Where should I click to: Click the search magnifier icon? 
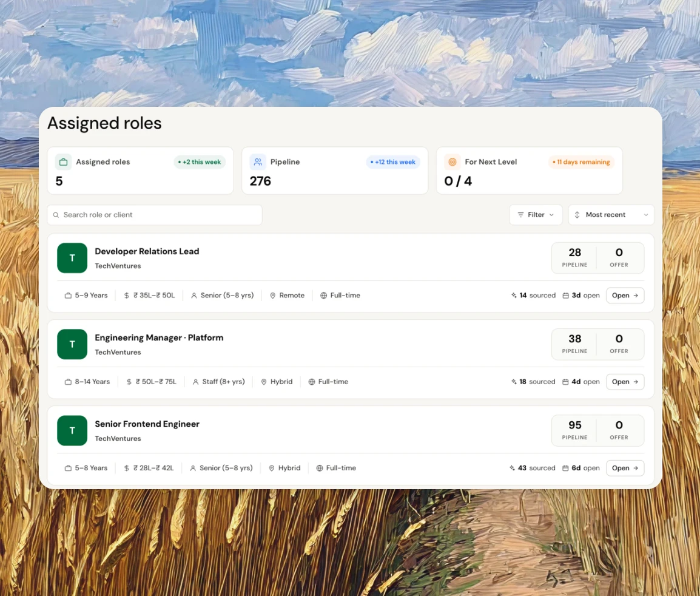click(x=56, y=215)
